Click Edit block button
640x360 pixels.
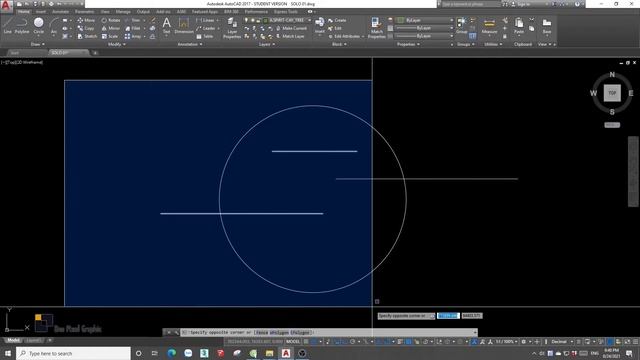coord(335,28)
